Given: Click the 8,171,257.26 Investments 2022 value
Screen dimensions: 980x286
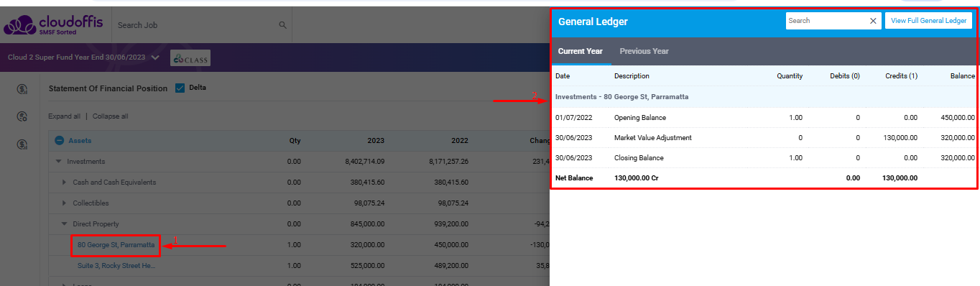Looking at the screenshot, I should 448,162.
